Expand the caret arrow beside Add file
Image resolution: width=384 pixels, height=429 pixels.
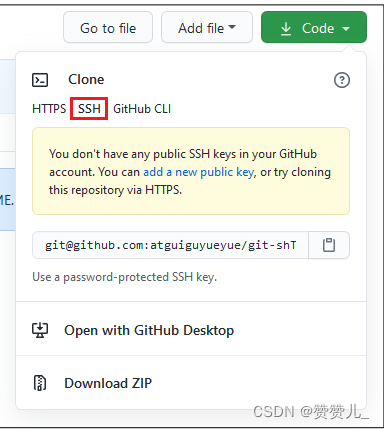point(232,27)
